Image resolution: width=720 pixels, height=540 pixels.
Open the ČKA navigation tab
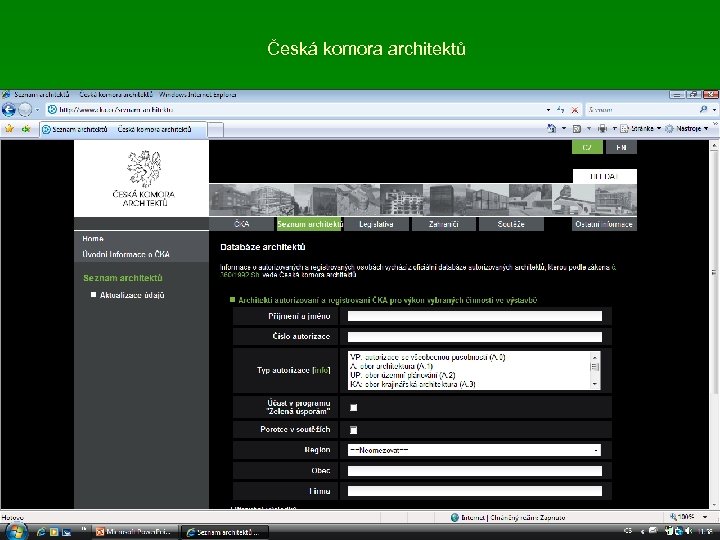[x=242, y=224]
